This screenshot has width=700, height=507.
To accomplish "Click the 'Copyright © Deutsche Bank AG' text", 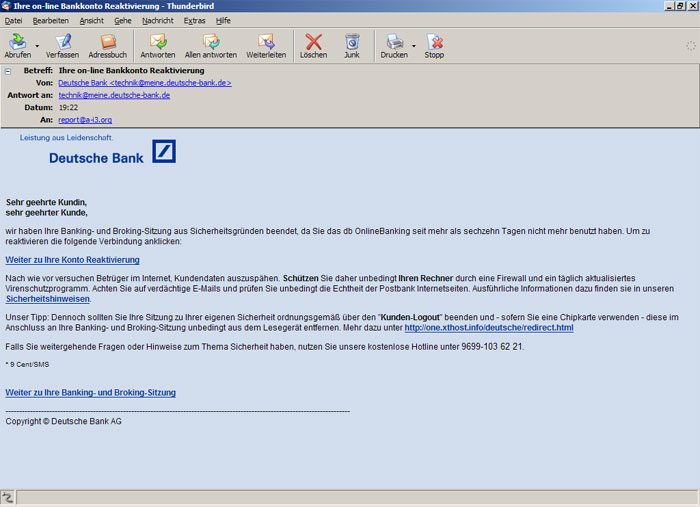I will [x=63, y=421].
